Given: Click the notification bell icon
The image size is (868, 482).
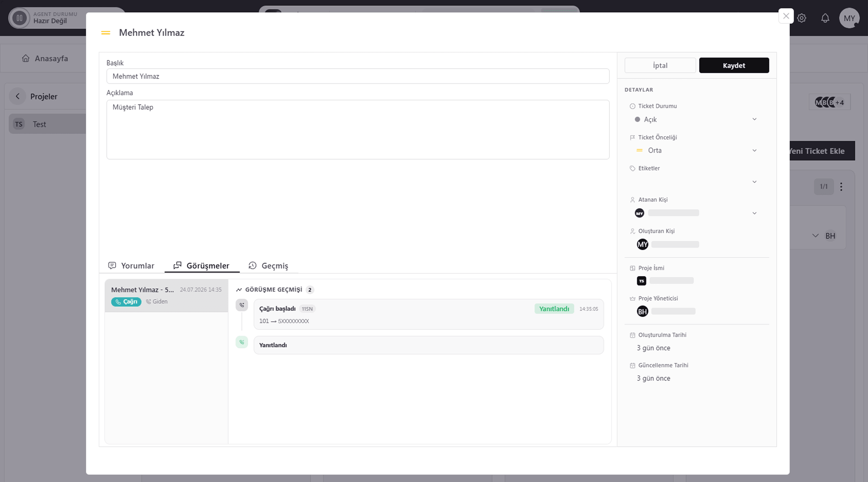Looking at the screenshot, I should [825, 18].
